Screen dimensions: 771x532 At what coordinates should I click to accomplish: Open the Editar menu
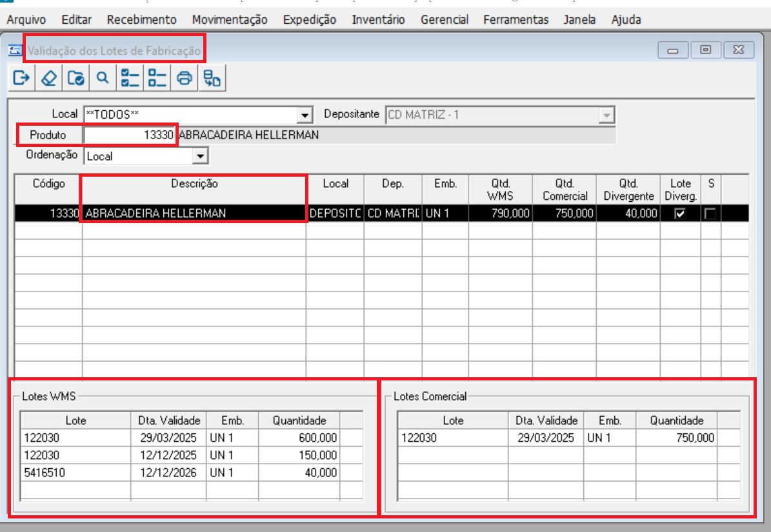click(76, 19)
